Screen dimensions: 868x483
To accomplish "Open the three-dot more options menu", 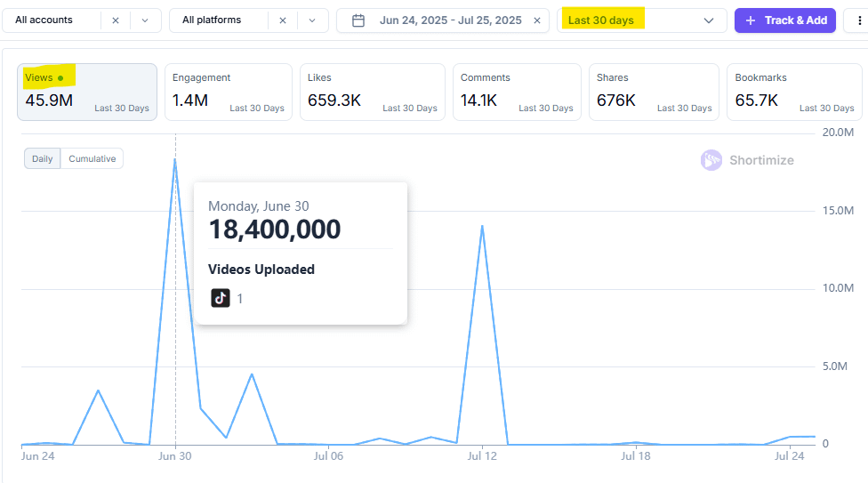I will click(857, 20).
